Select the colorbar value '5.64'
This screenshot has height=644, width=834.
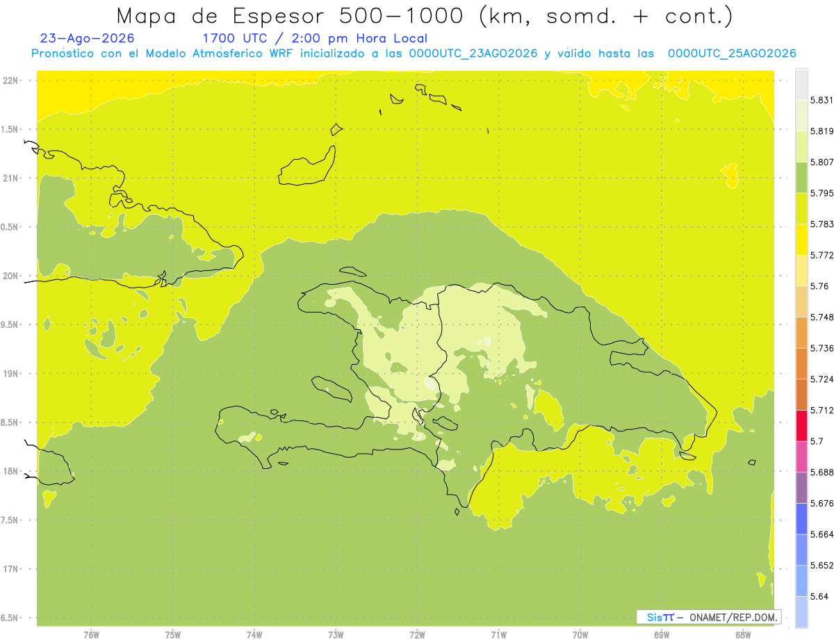pyautogui.click(x=819, y=597)
